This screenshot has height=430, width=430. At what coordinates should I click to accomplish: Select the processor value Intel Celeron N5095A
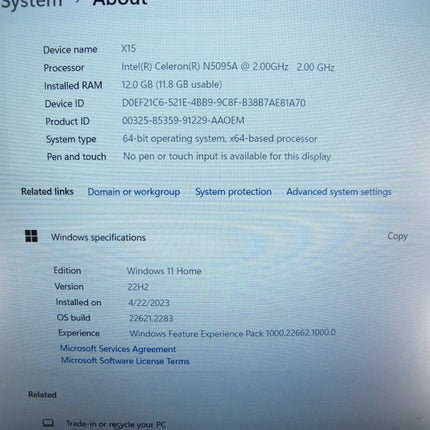coord(228,67)
